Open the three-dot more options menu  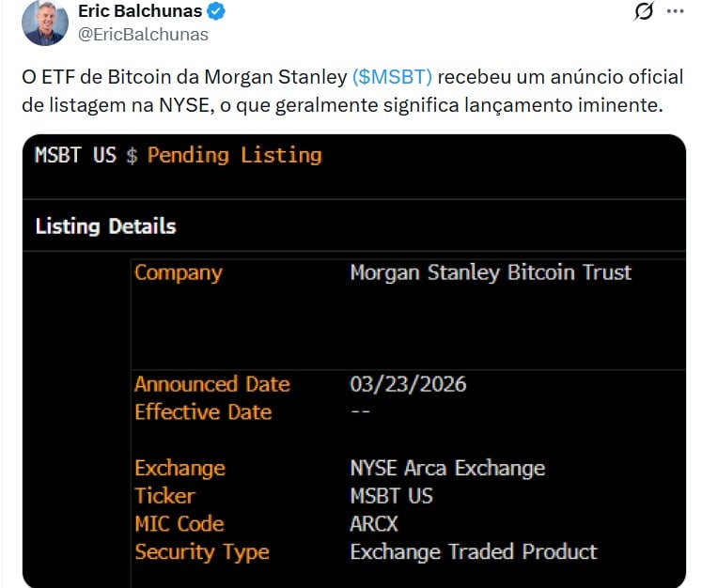point(676,11)
